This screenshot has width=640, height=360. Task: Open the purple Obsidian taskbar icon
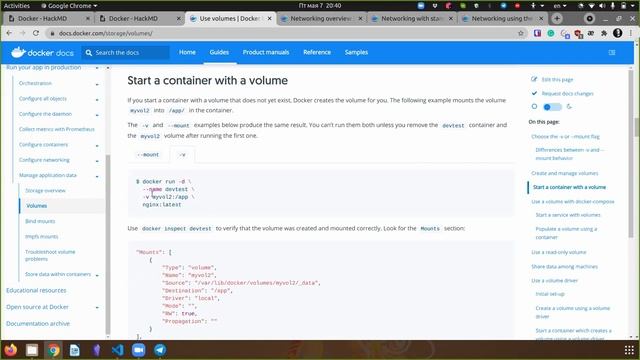(96, 350)
